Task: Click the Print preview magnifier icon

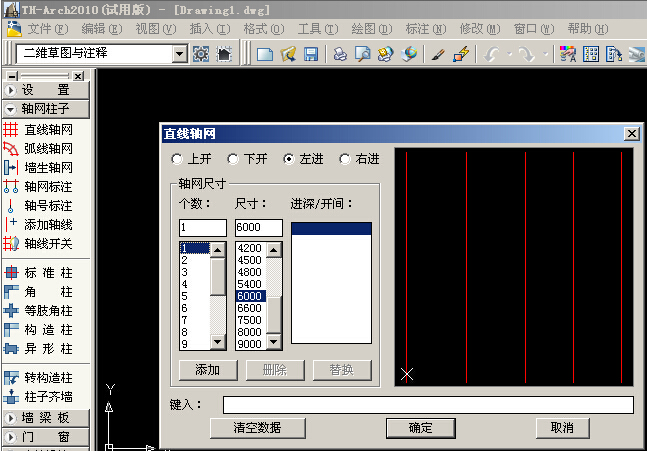Action: pos(362,54)
